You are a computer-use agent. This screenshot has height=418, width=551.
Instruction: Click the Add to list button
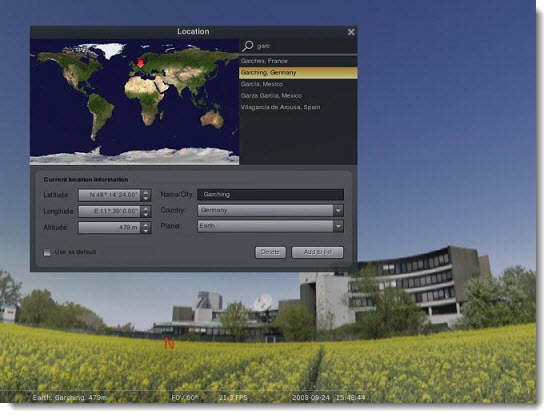(317, 252)
